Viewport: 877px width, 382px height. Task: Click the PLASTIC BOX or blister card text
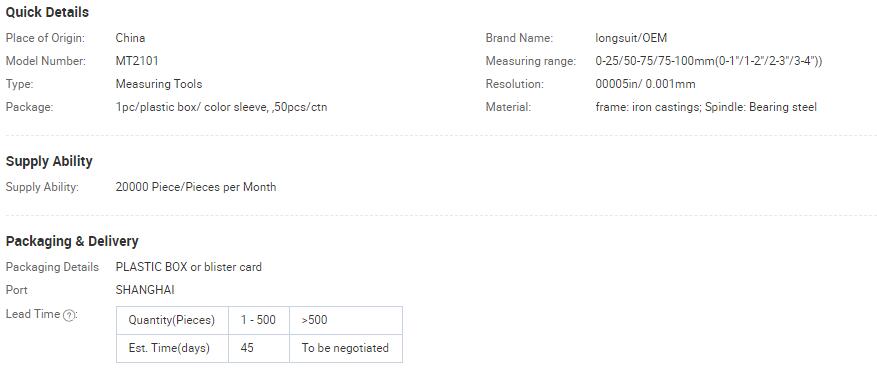pos(188,267)
